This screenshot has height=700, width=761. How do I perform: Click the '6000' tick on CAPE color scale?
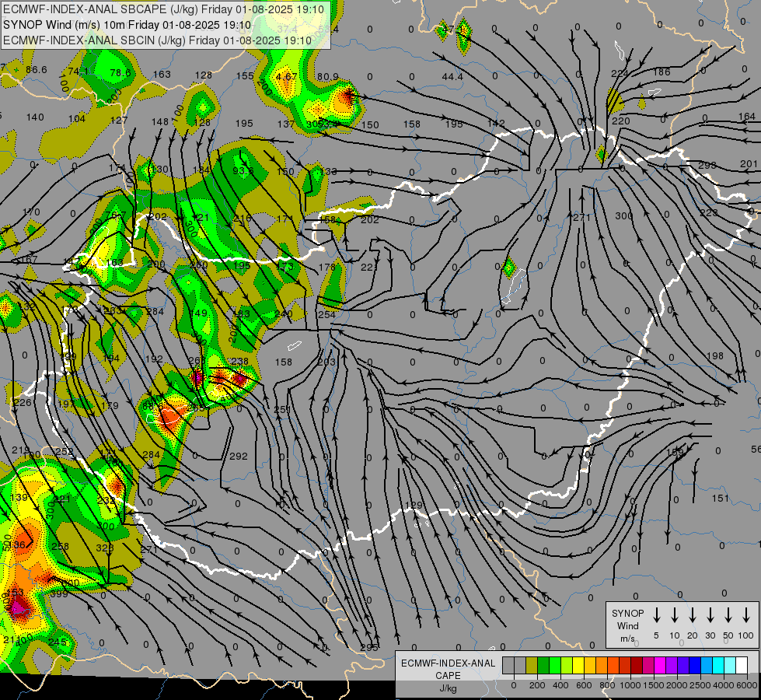[x=746, y=685]
